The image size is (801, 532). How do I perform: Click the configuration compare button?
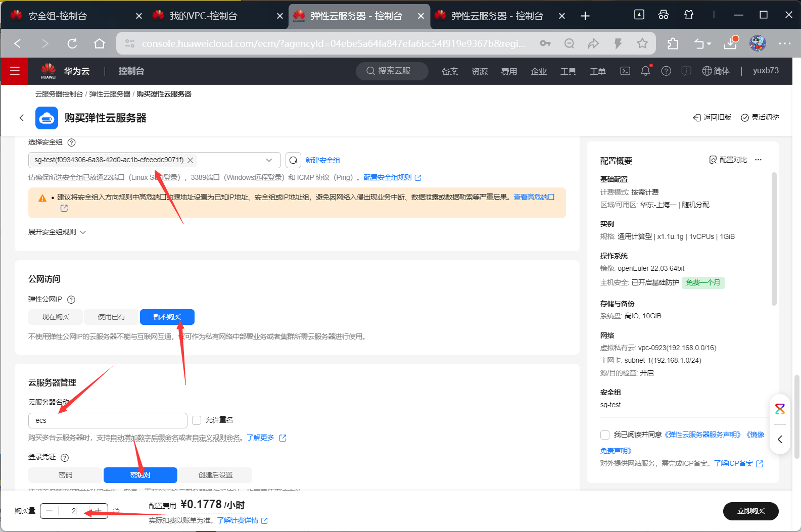point(728,160)
